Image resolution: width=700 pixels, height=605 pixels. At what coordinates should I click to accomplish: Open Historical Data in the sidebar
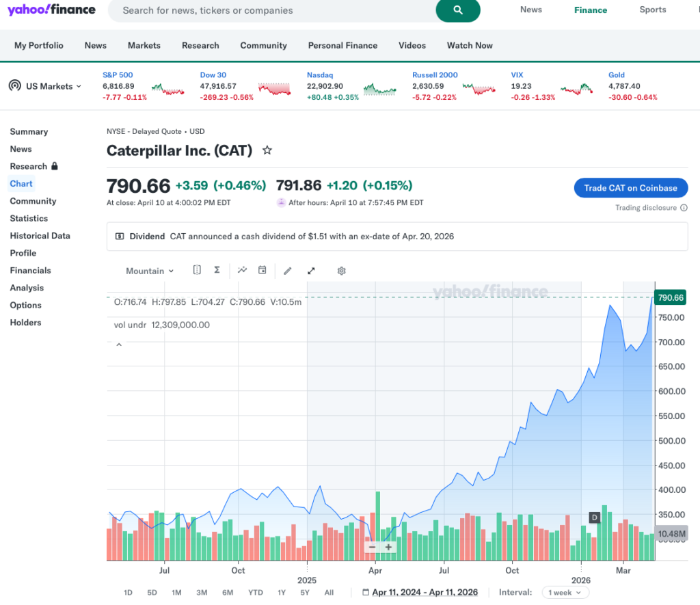[x=40, y=236]
